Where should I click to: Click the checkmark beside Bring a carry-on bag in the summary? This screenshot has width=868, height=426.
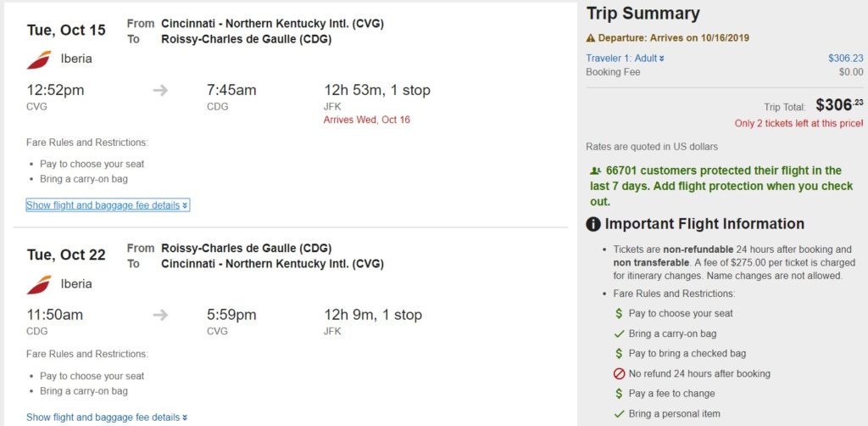620,334
